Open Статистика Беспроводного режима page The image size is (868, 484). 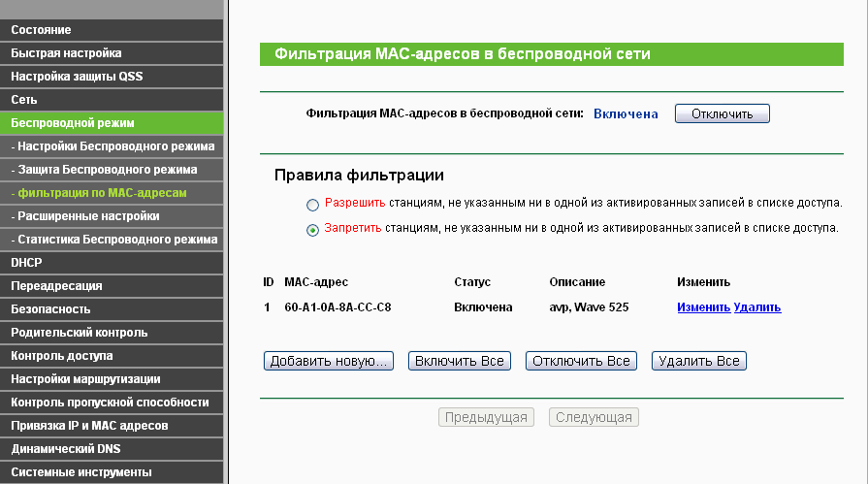[x=112, y=240]
